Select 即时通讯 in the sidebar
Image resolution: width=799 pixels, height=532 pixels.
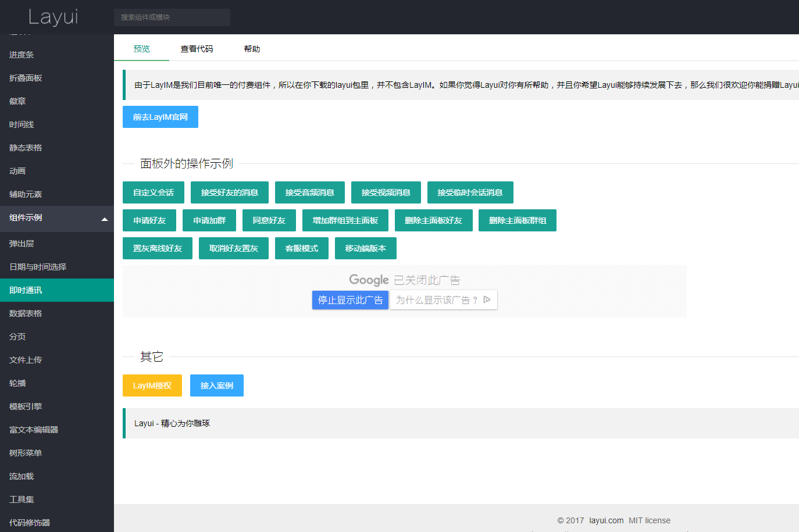pos(57,290)
